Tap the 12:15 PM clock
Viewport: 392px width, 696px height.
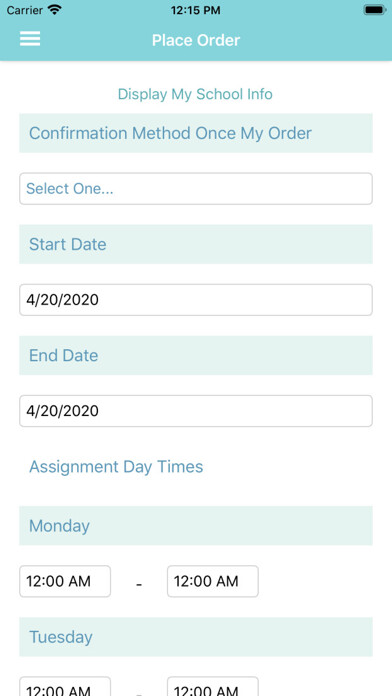coord(196,10)
